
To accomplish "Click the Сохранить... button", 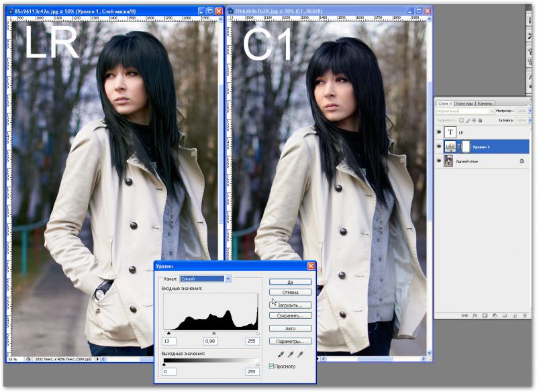I will (291, 315).
